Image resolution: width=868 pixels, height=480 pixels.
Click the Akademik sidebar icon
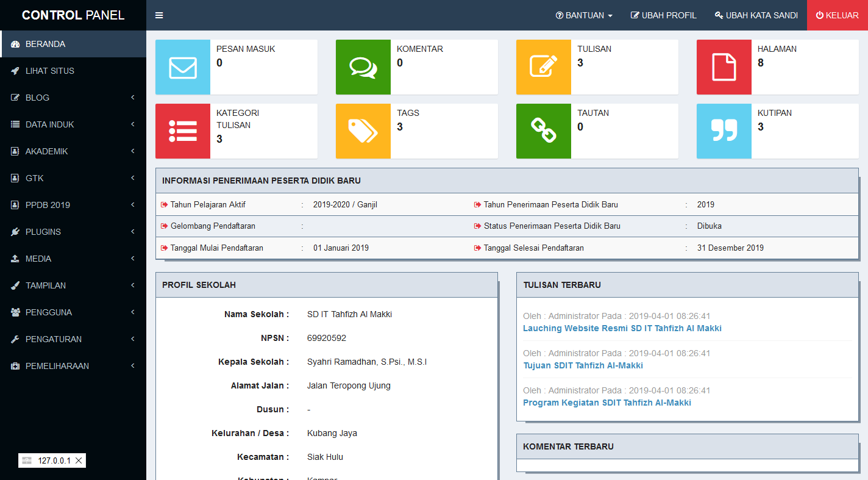click(x=15, y=151)
